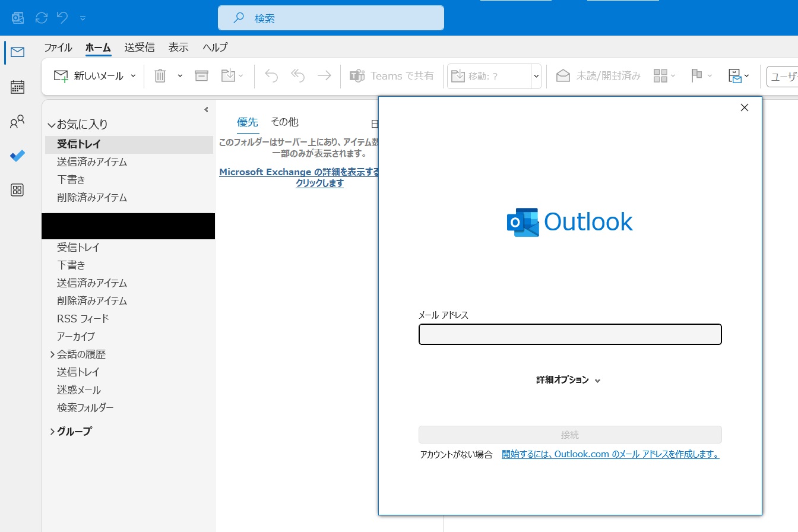Open the People contacts icon
798x532 pixels.
[17, 122]
